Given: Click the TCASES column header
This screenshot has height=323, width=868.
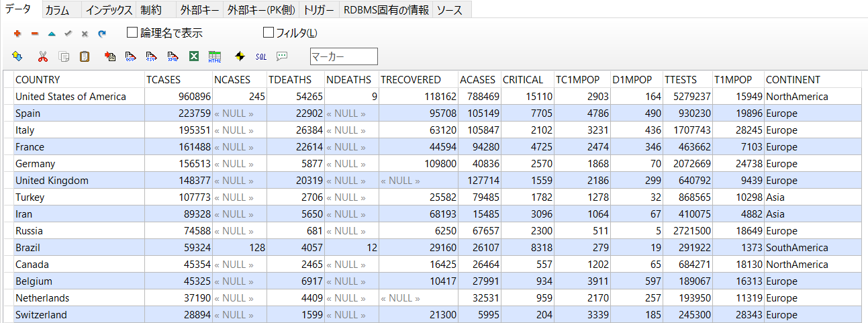Looking at the screenshot, I should [x=179, y=79].
